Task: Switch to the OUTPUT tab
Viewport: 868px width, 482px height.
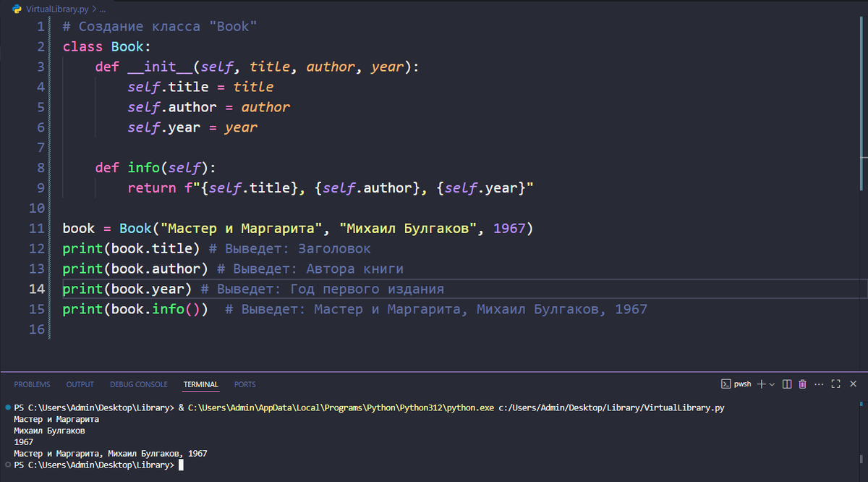Action: [x=80, y=384]
